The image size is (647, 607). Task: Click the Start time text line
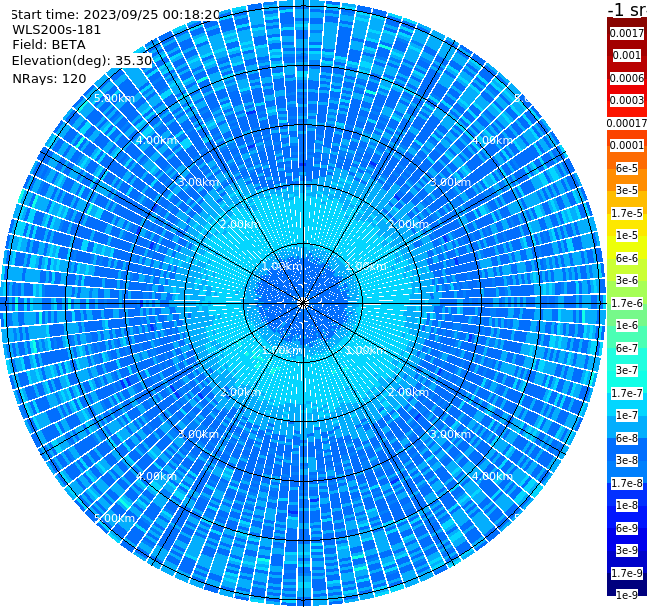[116, 14]
